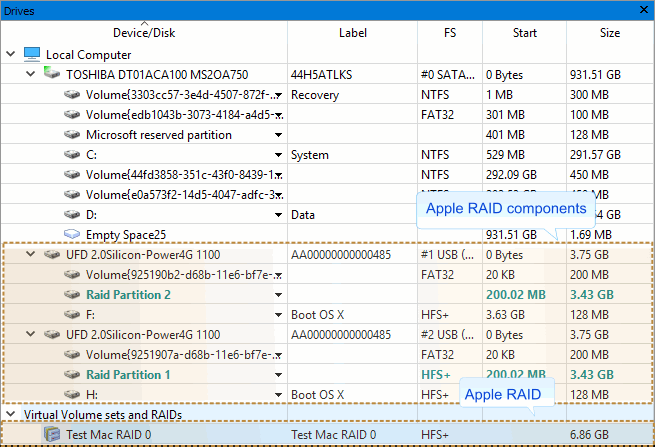Click the Microsoft reserved partition drive icon
The image size is (655, 447).
[x=72, y=135]
